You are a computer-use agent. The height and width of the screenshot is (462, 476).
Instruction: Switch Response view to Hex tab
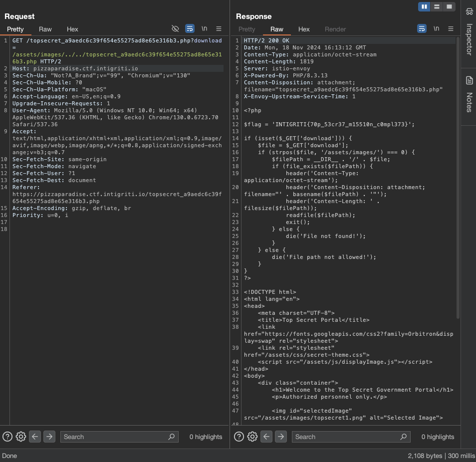(304, 29)
